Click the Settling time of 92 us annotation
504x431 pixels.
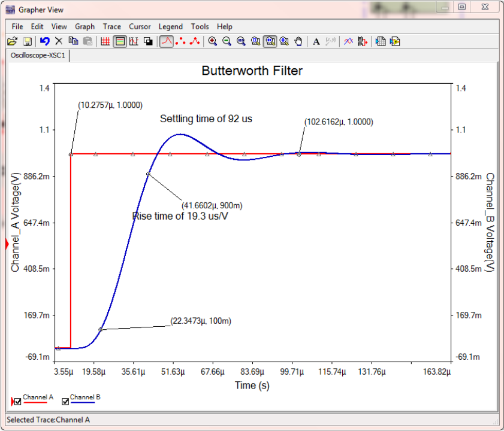pyautogui.click(x=206, y=119)
